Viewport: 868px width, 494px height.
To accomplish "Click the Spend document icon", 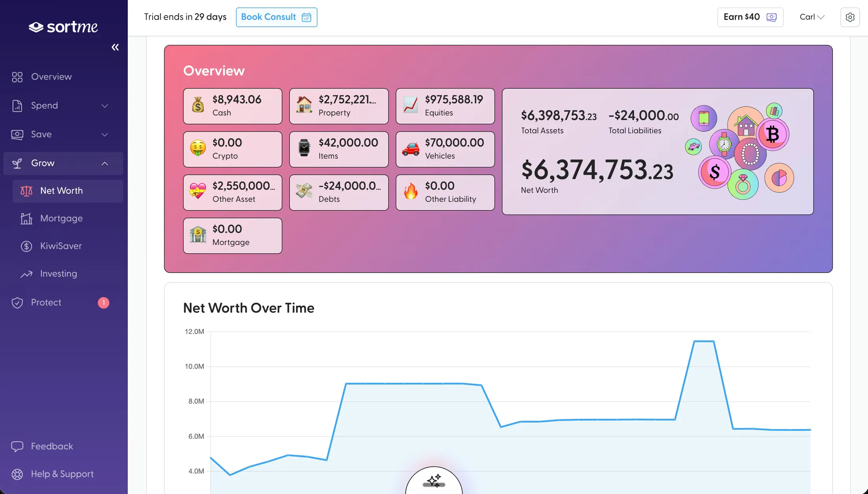I will pyautogui.click(x=17, y=106).
